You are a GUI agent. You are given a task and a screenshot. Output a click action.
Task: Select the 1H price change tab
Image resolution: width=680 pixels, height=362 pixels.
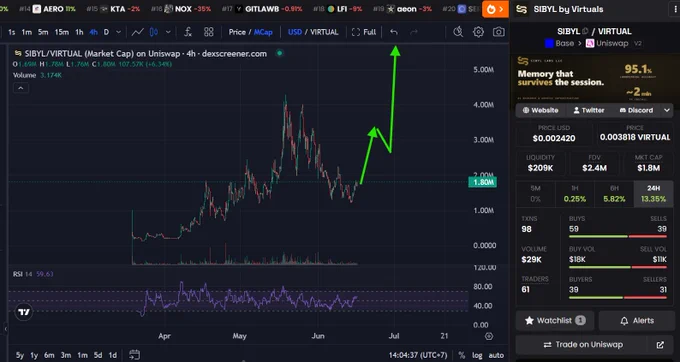pyautogui.click(x=575, y=194)
